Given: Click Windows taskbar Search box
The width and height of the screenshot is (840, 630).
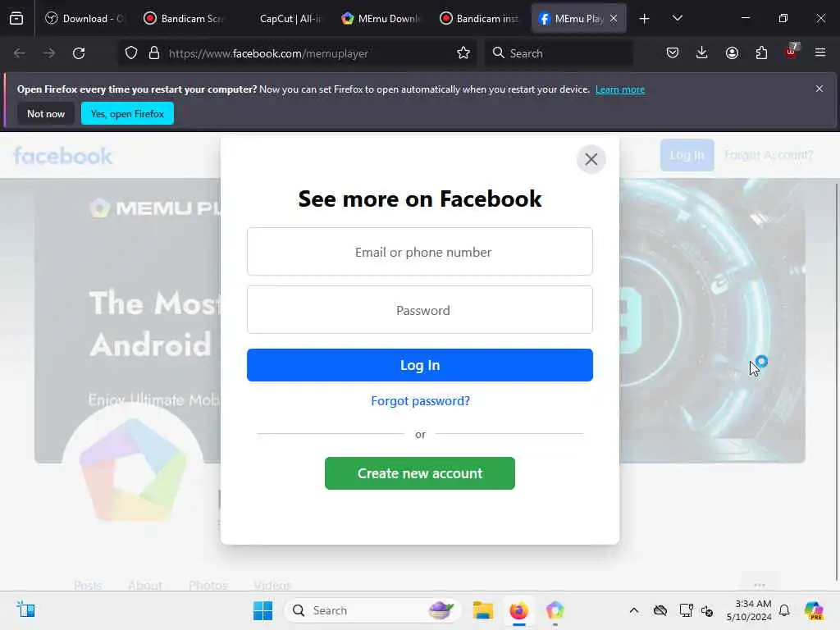Looking at the screenshot, I should (372, 610).
